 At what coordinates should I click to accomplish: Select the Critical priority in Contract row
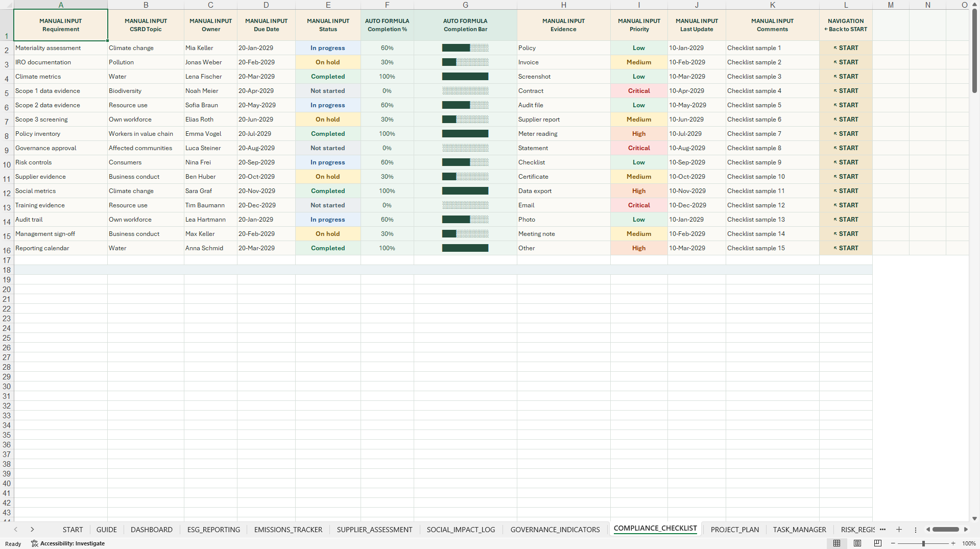coord(639,91)
